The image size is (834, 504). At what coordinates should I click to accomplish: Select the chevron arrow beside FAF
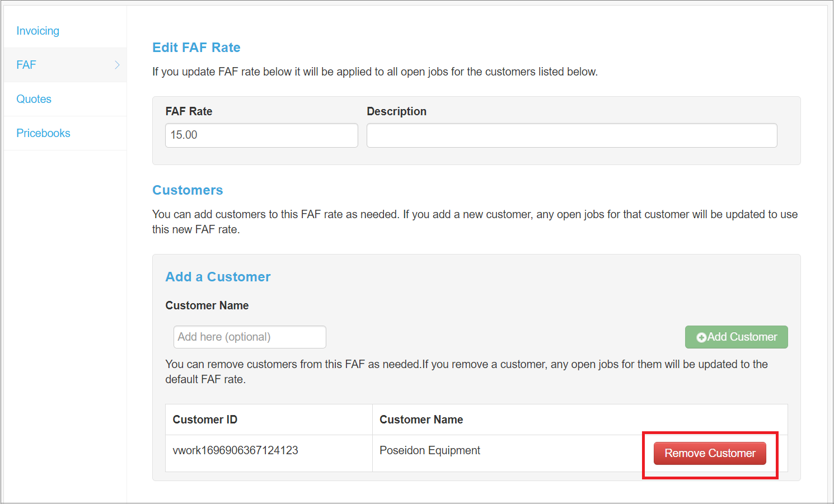(x=117, y=65)
